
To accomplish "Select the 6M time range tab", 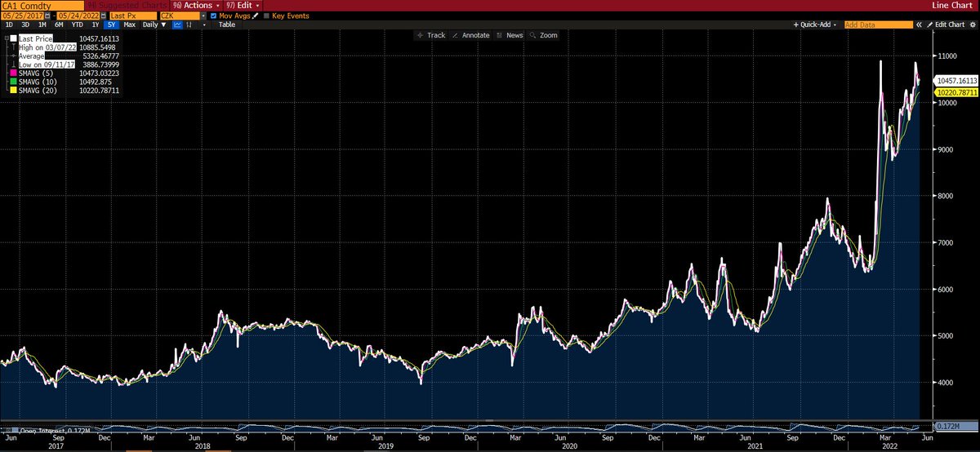I will [x=59, y=24].
